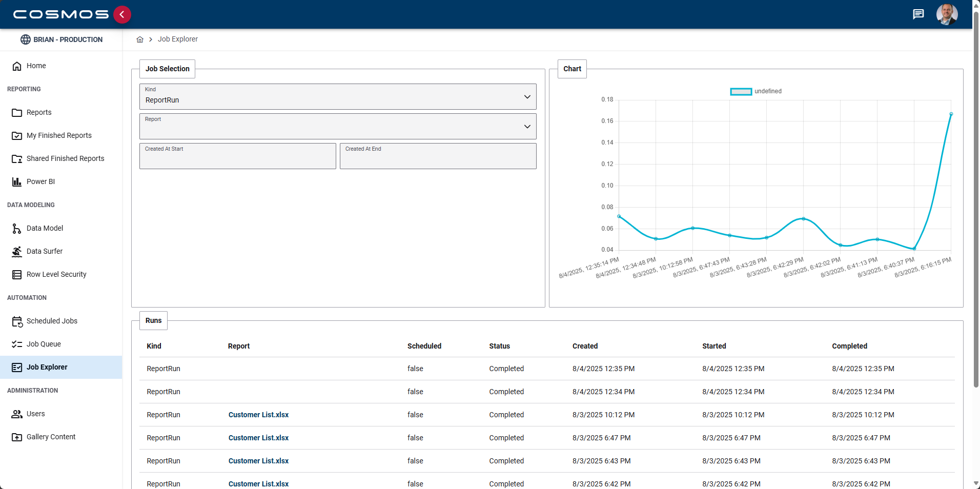Viewport: 980px width, 489px height.
Task: Open Shared Finished Reports
Action: (65, 158)
